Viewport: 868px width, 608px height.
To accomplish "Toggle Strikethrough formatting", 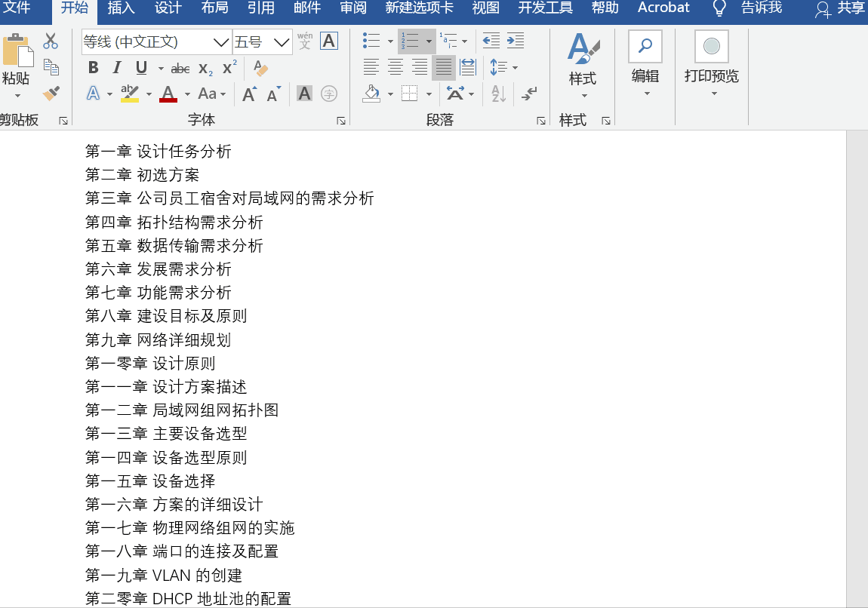I will pyautogui.click(x=180, y=68).
